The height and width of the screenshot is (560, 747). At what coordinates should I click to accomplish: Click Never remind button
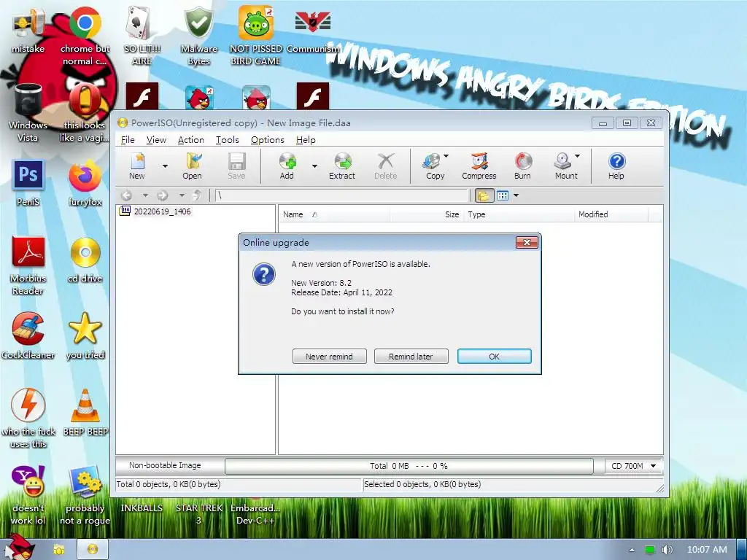(x=329, y=356)
